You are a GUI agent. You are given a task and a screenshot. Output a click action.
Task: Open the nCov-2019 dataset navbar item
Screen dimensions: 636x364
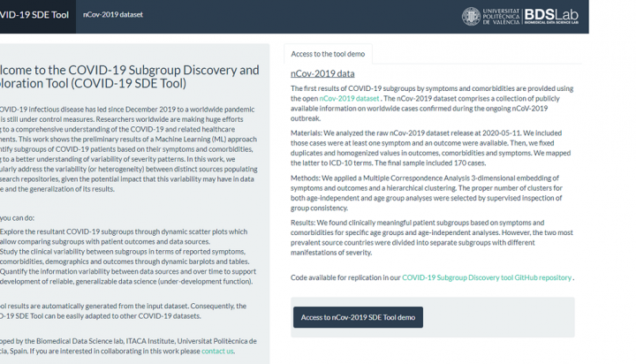tap(113, 15)
